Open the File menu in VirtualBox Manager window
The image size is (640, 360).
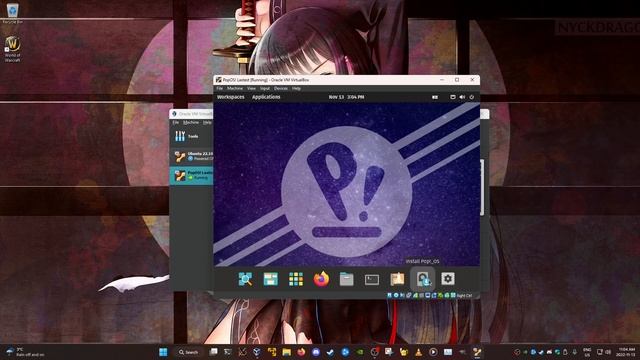pos(176,122)
